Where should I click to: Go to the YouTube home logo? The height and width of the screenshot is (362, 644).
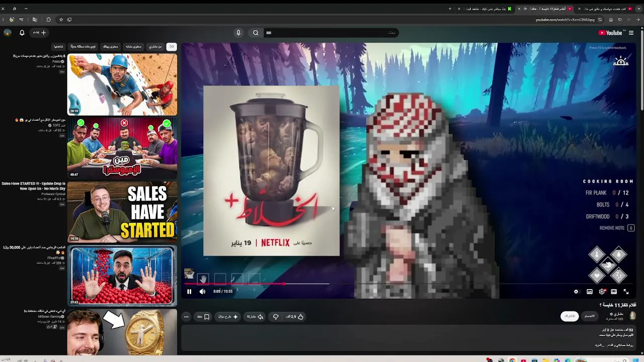click(611, 33)
